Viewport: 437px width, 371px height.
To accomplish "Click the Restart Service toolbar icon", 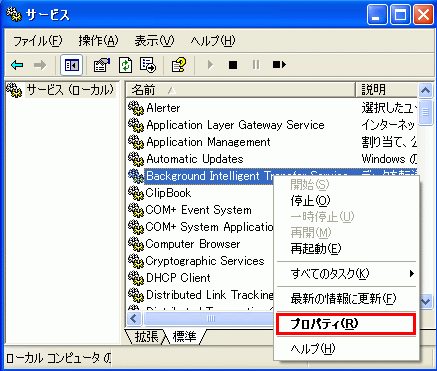I will point(279,65).
